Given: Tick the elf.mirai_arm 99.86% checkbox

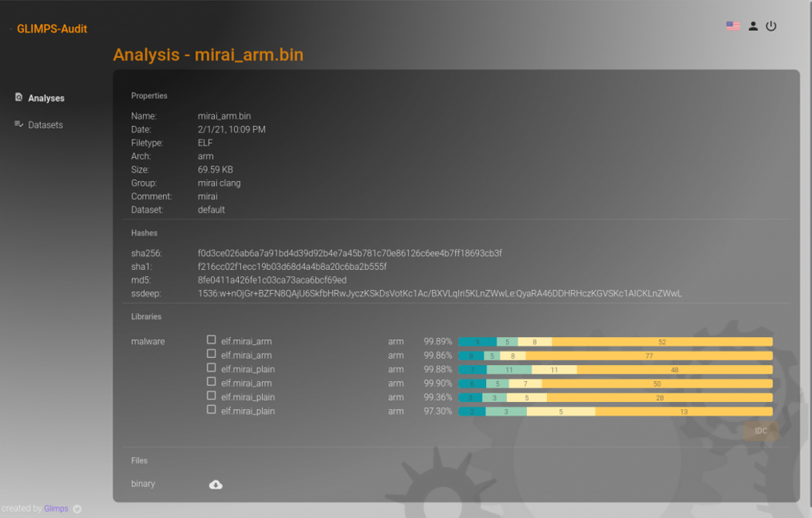Looking at the screenshot, I should click(211, 354).
